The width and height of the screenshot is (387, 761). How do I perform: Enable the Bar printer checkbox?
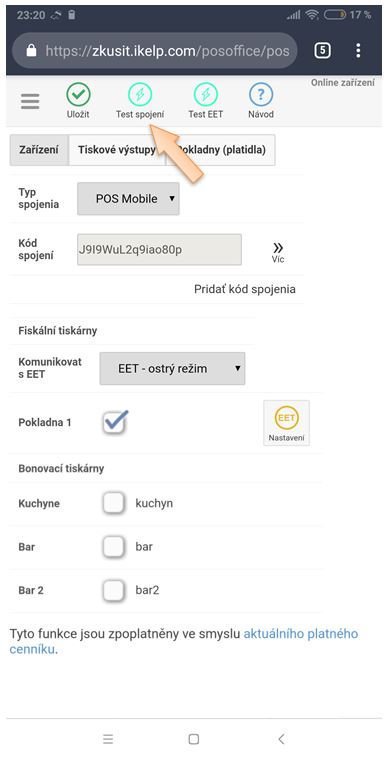click(x=114, y=547)
